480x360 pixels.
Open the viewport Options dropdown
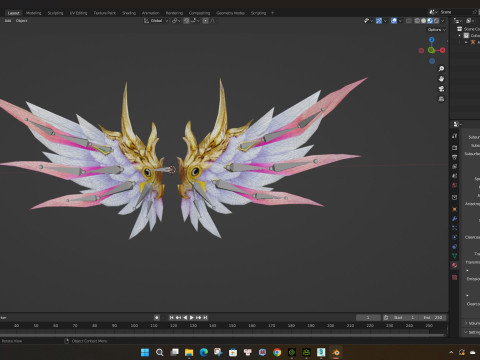(x=436, y=30)
